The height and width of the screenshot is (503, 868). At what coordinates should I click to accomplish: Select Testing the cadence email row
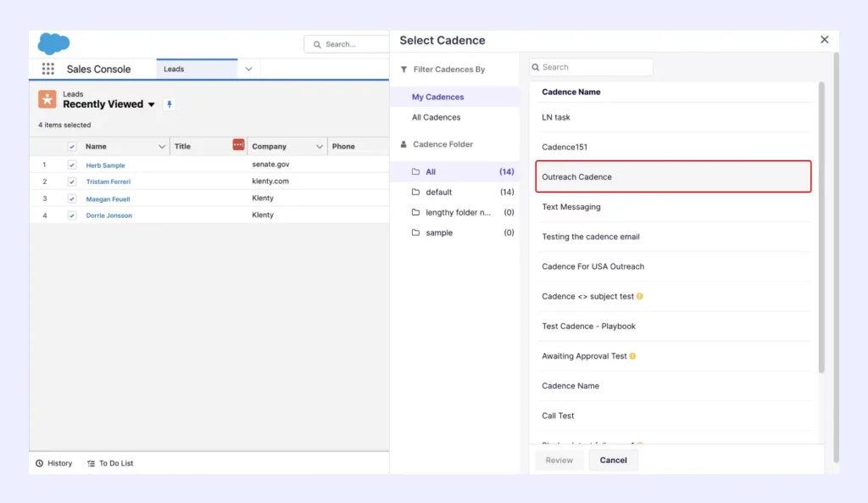(672, 237)
